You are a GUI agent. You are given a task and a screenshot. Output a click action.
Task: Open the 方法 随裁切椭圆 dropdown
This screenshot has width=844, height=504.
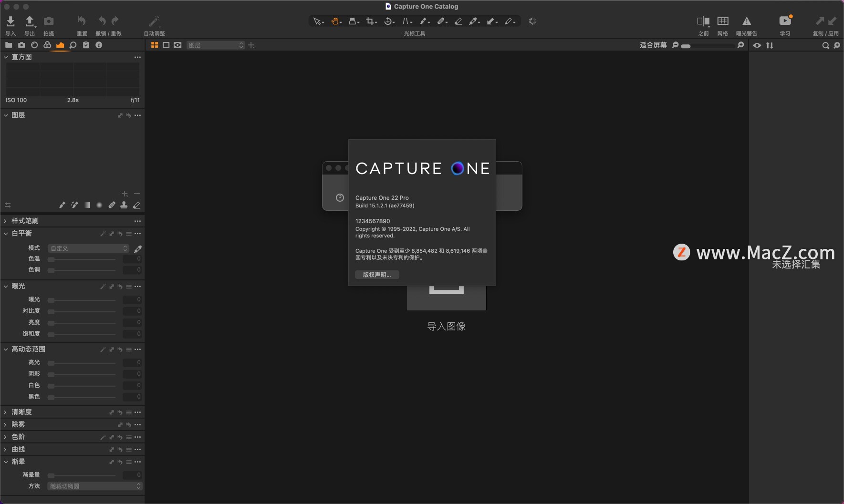(95, 486)
